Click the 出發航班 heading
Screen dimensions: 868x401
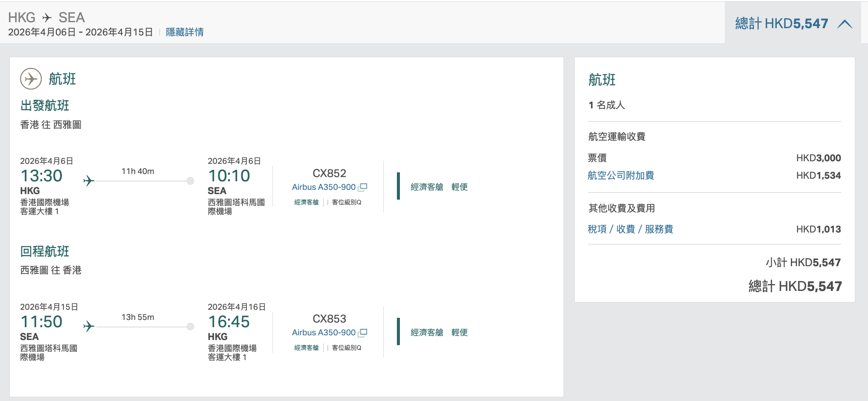(x=45, y=105)
